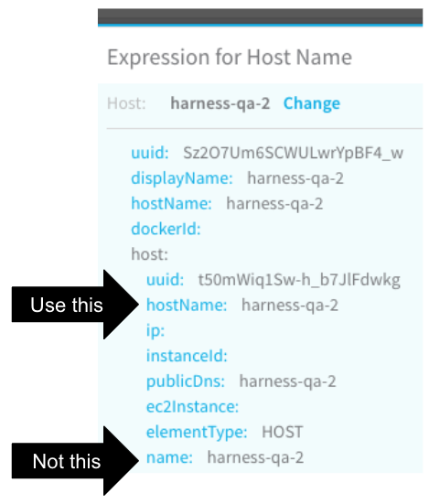The height and width of the screenshot is (504, 429).
Task: Select the publicDns expression key
Action: (x=186, y=381)
